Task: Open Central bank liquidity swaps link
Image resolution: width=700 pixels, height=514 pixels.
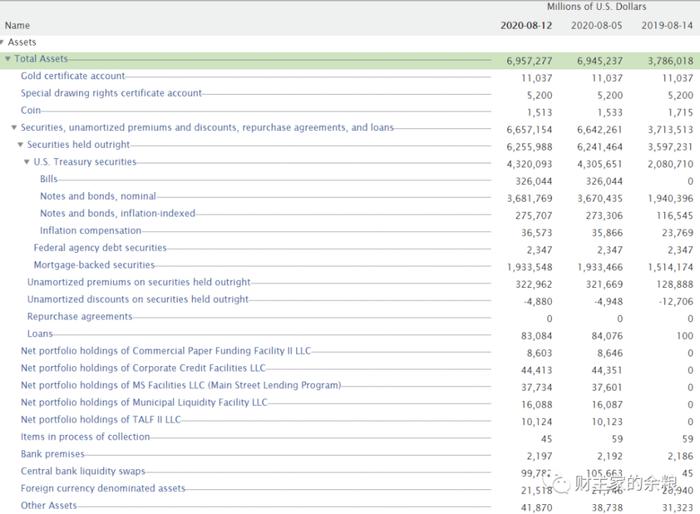Action: (x=83, y=471)
